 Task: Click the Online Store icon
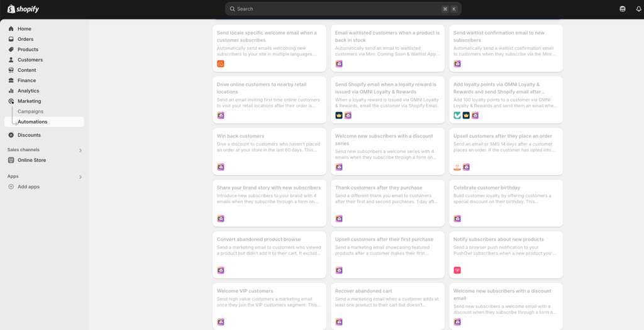click(11, 160)
